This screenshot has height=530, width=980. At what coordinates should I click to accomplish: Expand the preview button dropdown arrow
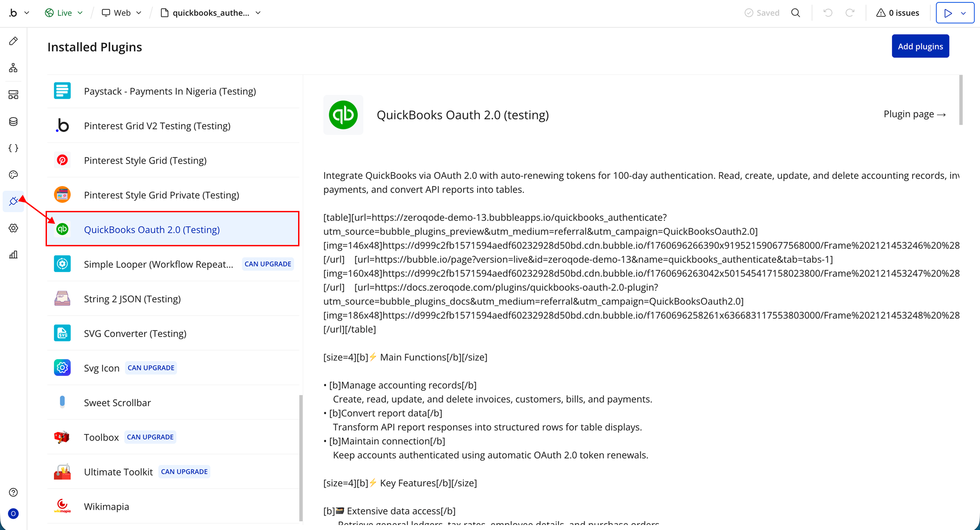[963, 13]
